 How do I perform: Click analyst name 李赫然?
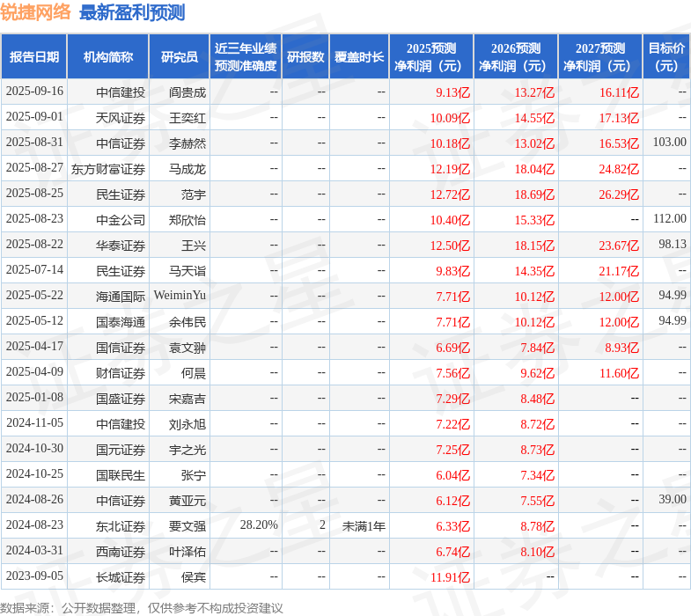coord(187,143)
